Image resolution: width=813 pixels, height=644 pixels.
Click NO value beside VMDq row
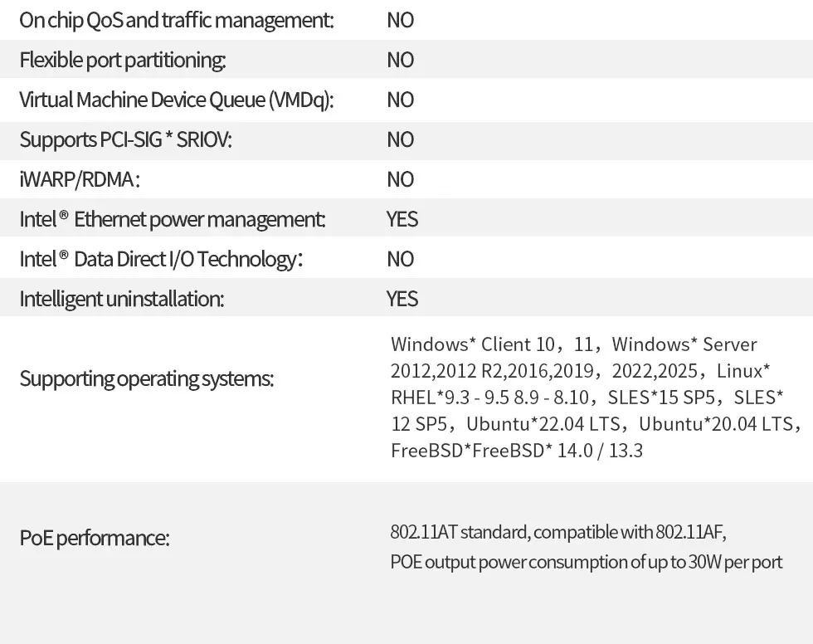pyautogui.click(x=401, y=100)
